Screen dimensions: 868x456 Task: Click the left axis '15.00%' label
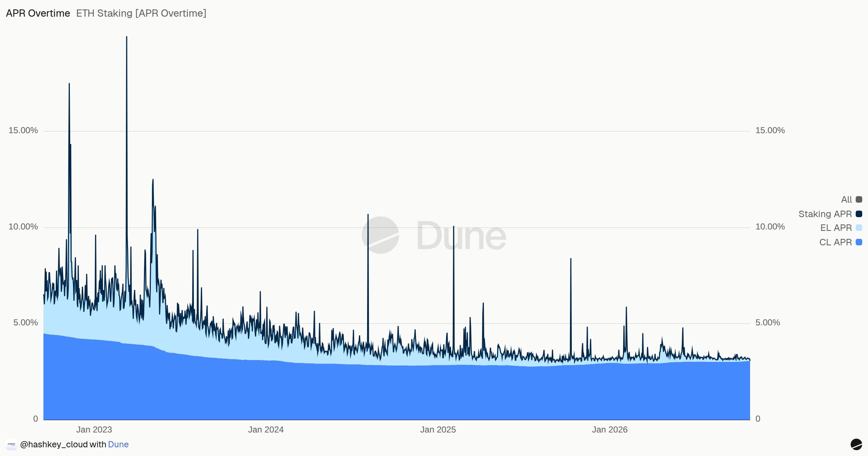(23, 130)
